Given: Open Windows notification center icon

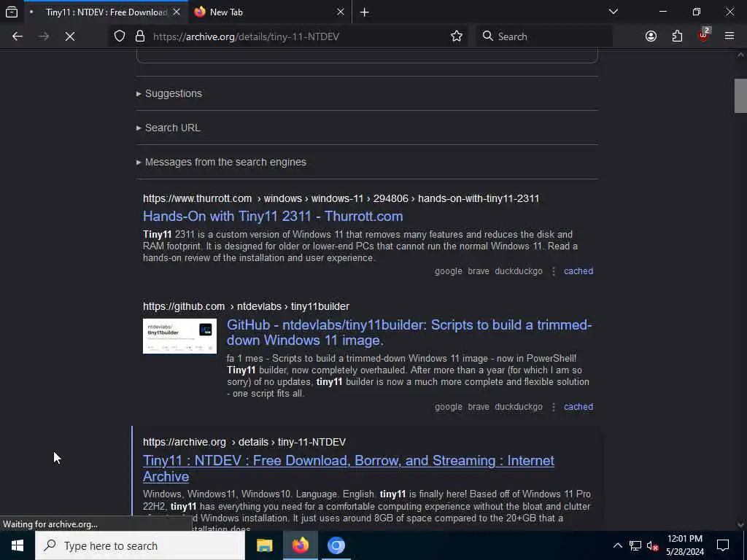Looking at the screenshot, I should [723, 545].
